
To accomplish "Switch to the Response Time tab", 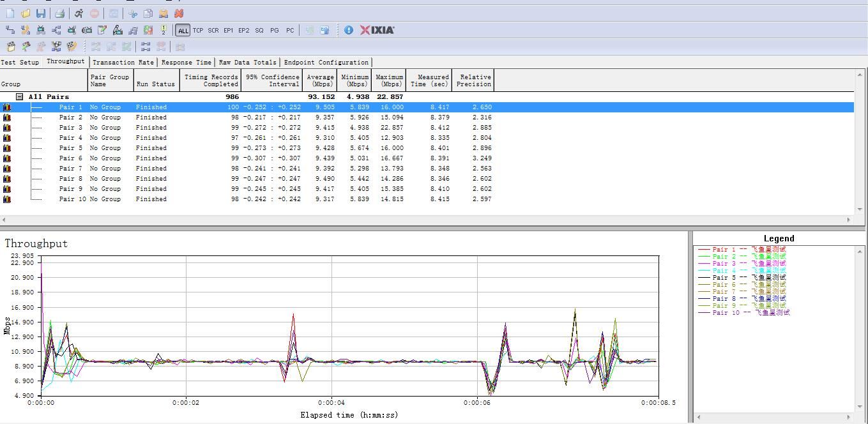I will (x=186, y=63).
